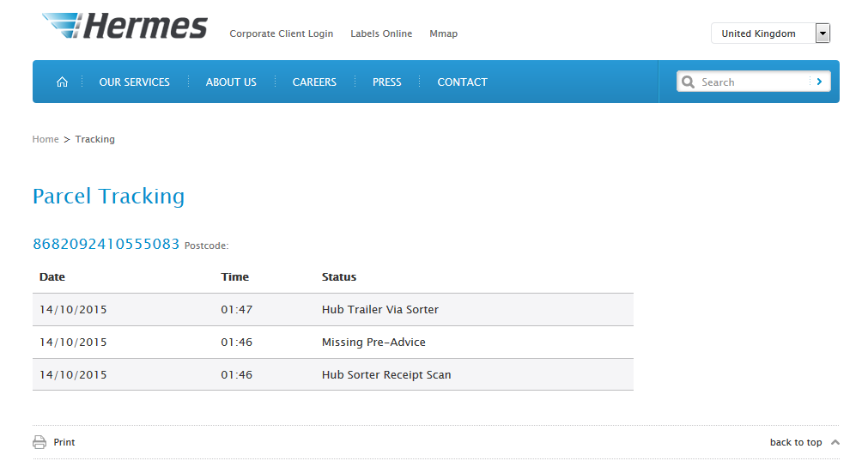Open the Careers menu item
This screenshot has height=461, width=868.
[314, 82]
